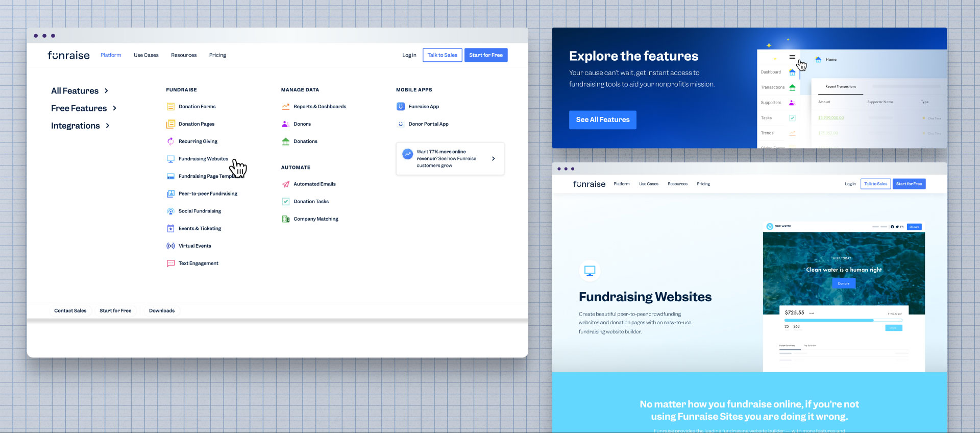Click the funraise logo in lower right window
This screenshot has width=980, height=433.
pyautogui.click(x=589, y=184)
